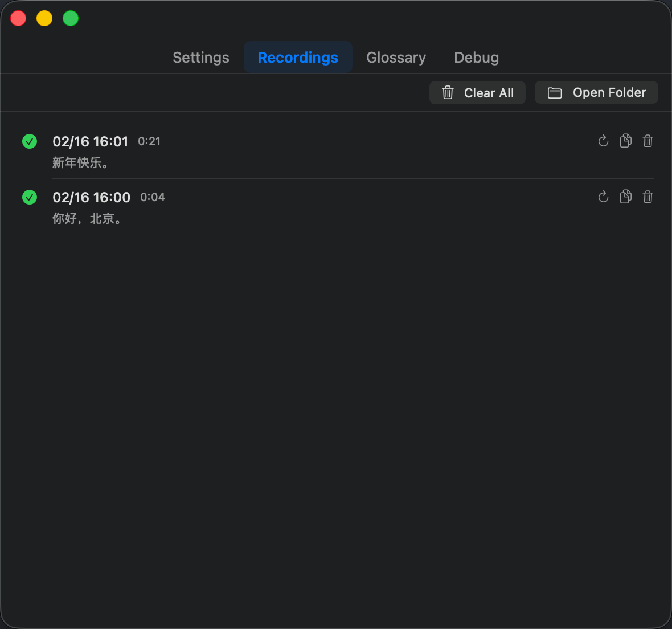Select the transcript text 你好，北京。
The width and height of the screenshot is (672, 629).
point(87,219)
